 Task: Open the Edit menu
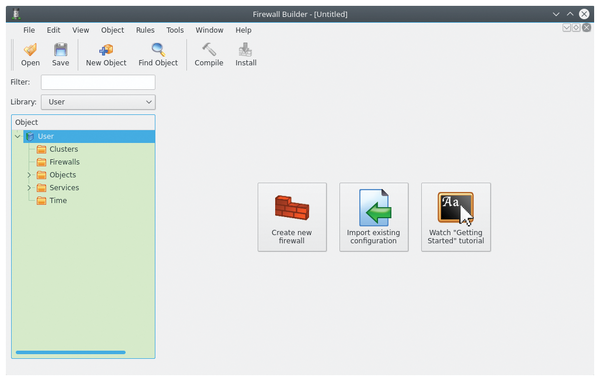54,30
